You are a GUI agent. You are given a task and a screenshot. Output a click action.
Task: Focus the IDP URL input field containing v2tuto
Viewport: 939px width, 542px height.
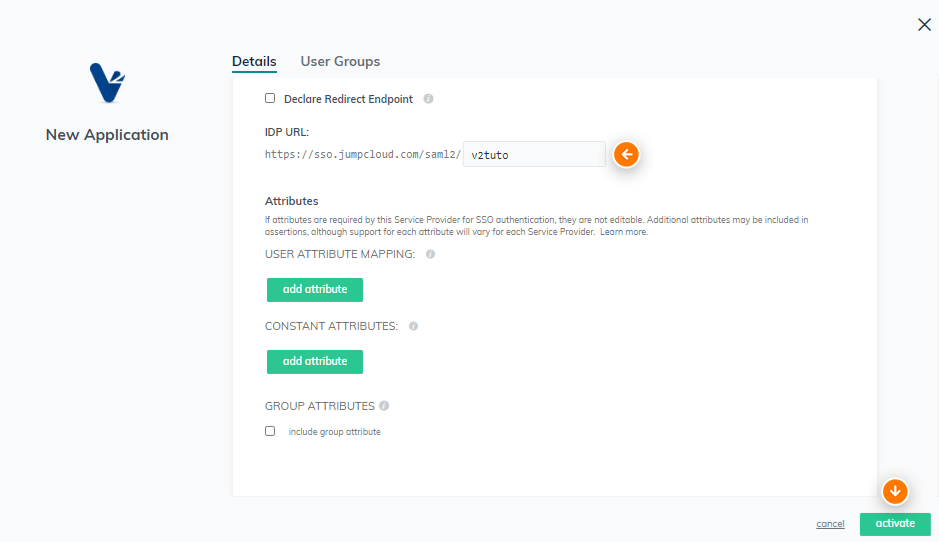point(534,155)
